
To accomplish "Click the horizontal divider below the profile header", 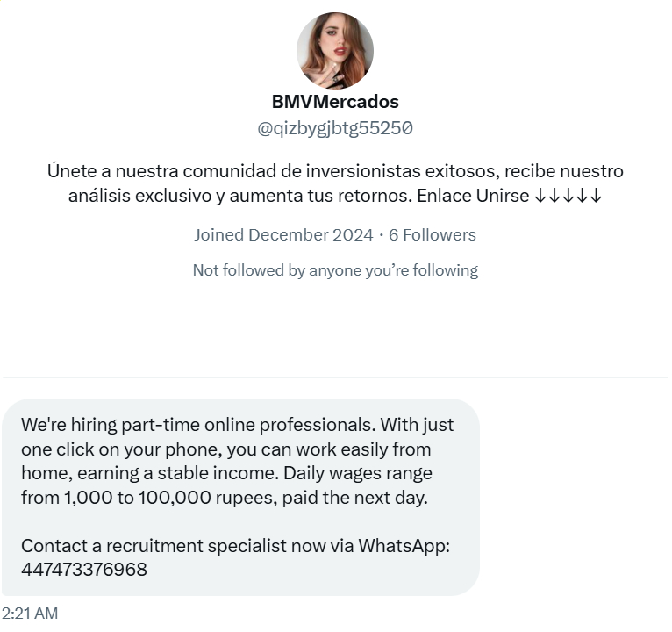I will pos(335,377).
